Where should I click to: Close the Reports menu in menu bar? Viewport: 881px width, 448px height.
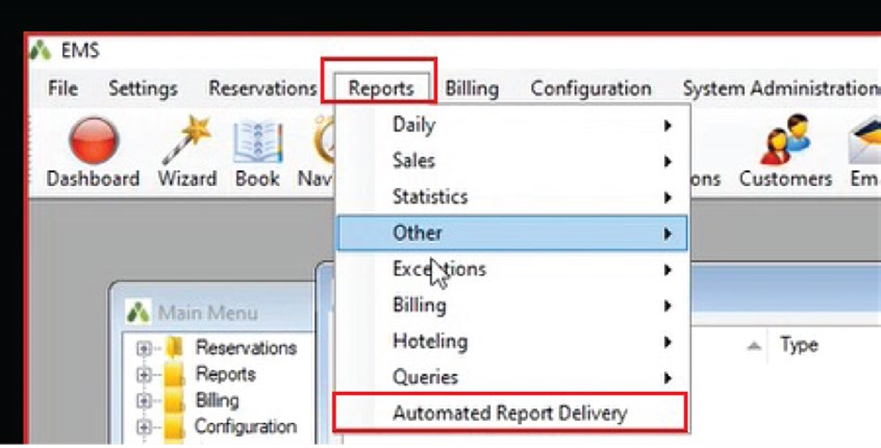381,88
